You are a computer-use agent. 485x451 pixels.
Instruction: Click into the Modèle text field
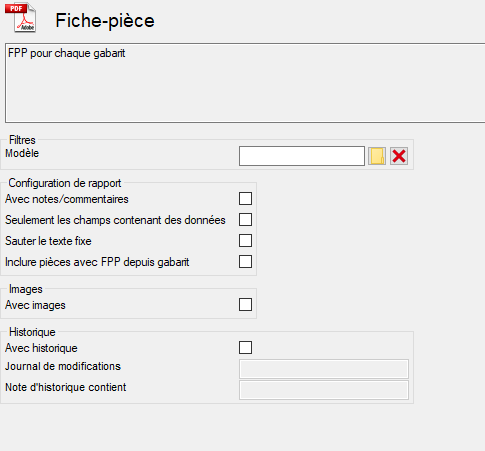click(302, 156)
